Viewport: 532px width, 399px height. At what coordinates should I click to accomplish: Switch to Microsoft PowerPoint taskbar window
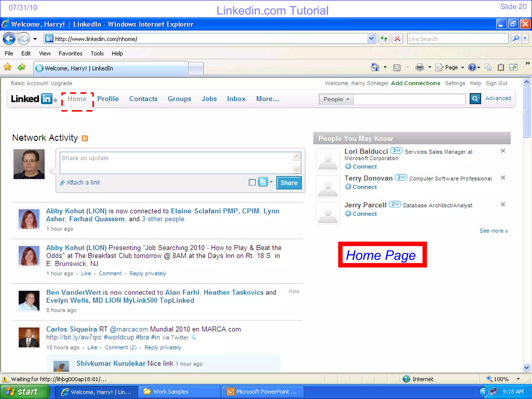point(263,391)
